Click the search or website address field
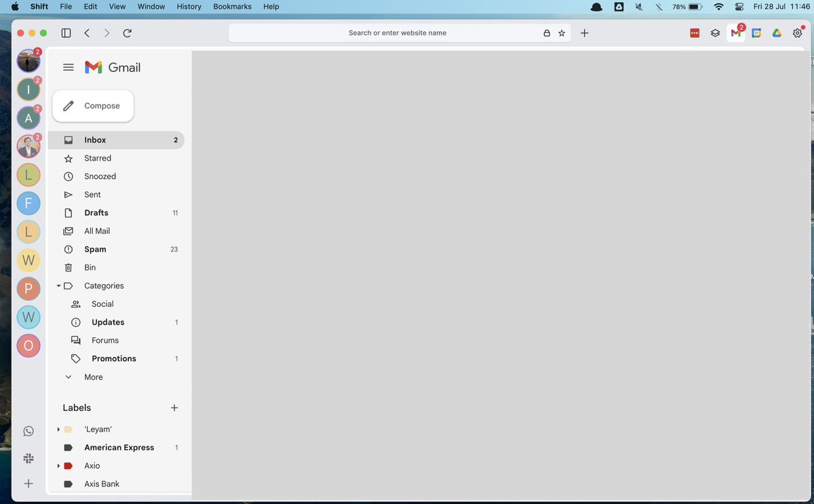Screen dimensions: 814x504 (x=399, y=33)
